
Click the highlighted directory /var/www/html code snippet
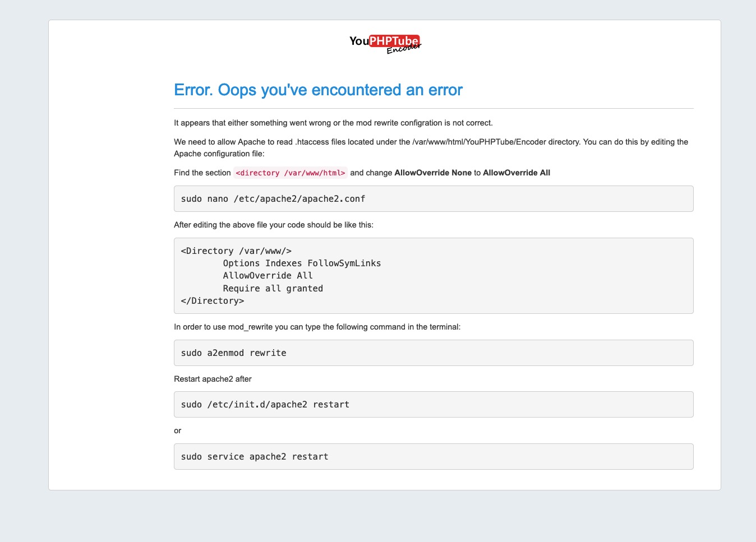(x=290, y=173)
